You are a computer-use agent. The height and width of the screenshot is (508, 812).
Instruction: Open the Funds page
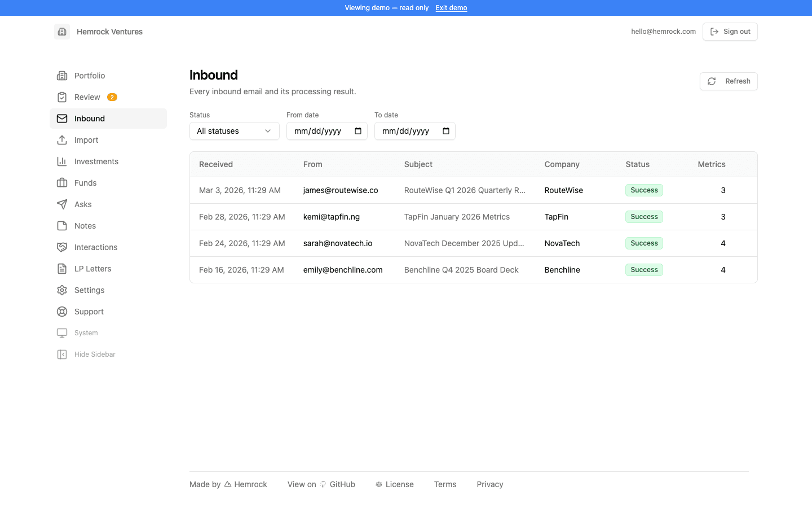108,183
